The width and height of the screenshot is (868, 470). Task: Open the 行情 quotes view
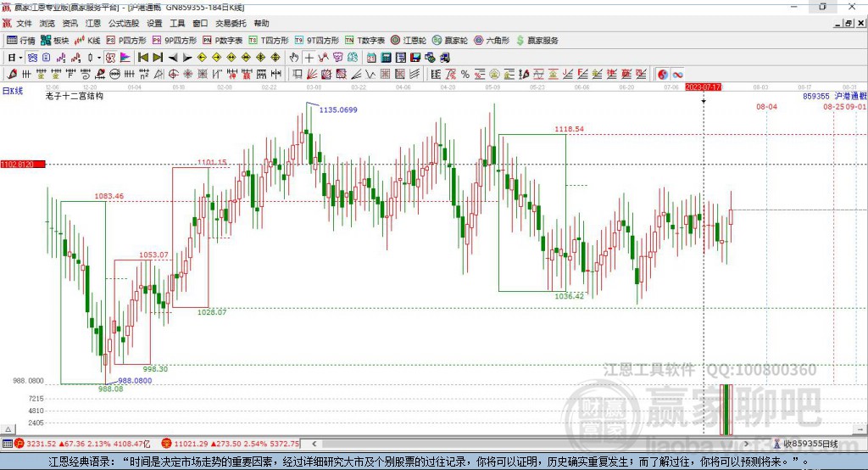coord(21,41)
